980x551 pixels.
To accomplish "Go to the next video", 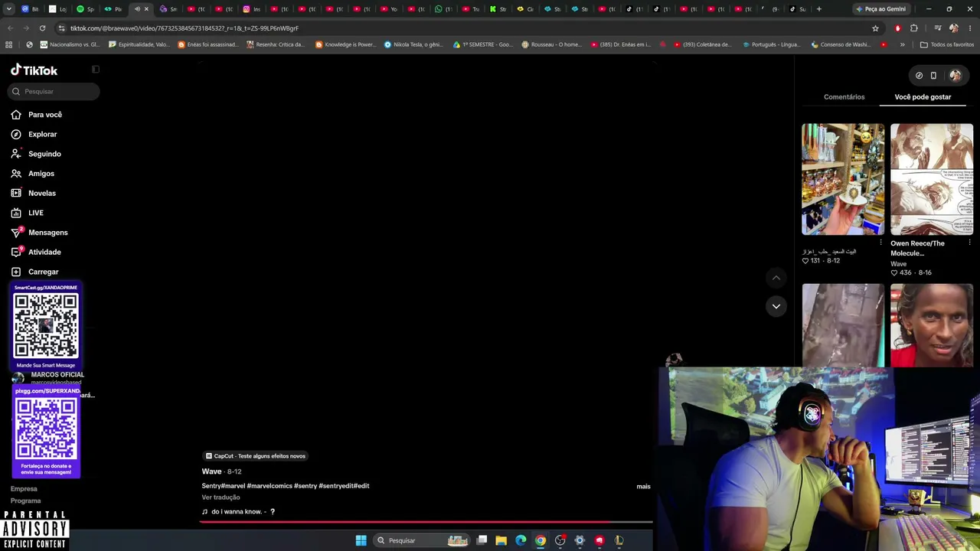I will tap(776, 306).
